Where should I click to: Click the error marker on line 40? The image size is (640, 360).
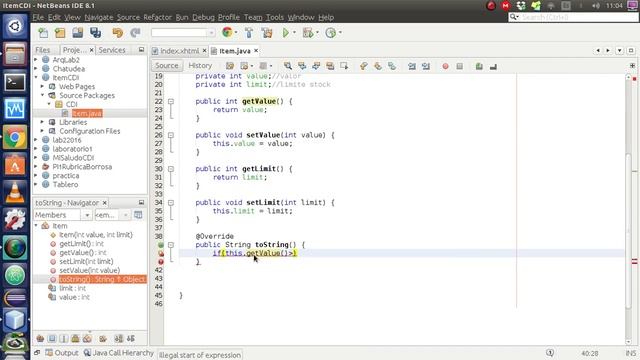pos(161,253)
